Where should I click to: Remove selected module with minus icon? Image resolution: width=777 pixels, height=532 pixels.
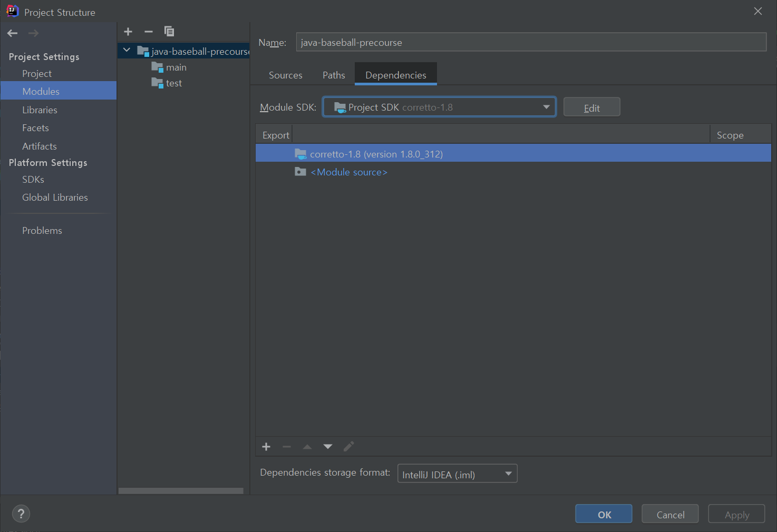(149, 32)
